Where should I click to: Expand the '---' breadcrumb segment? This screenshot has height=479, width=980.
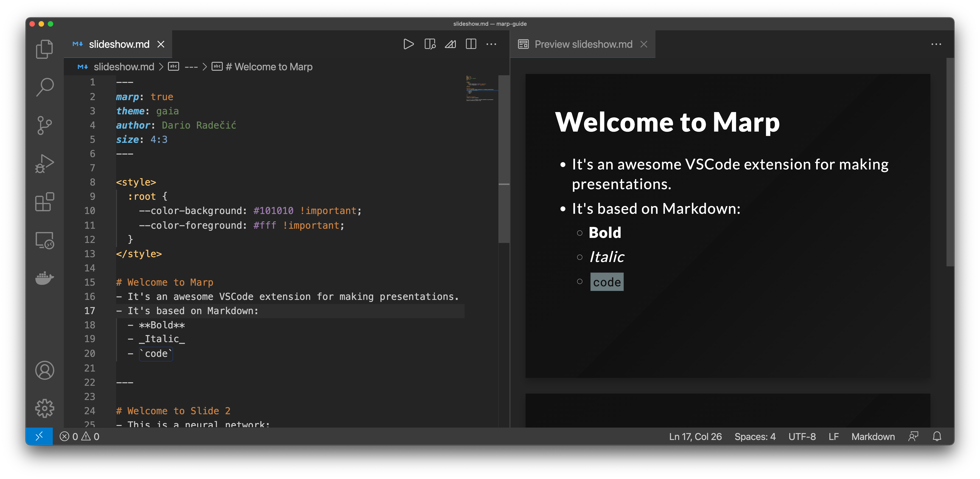pyautogui.click(x=191, y=67)
